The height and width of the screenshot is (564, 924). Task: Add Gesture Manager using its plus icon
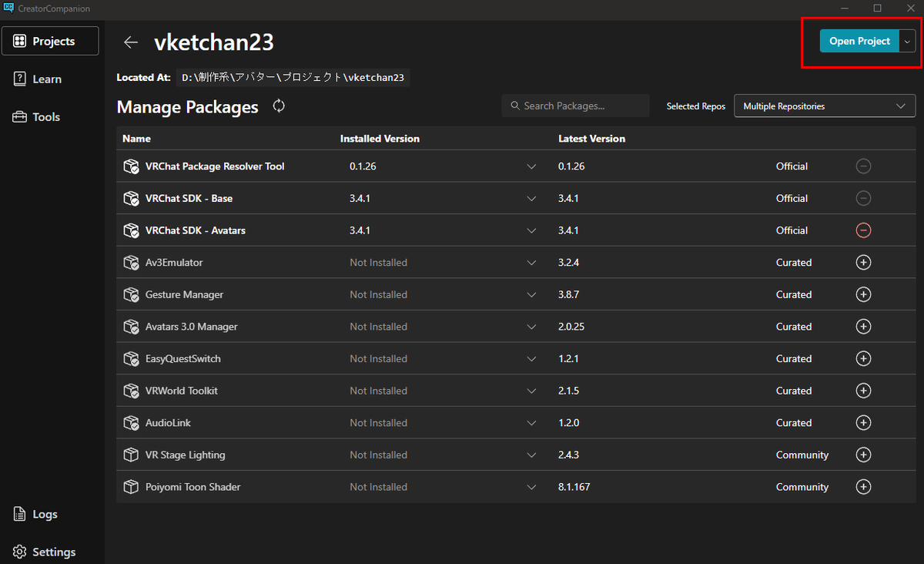[x=863, y=294]
